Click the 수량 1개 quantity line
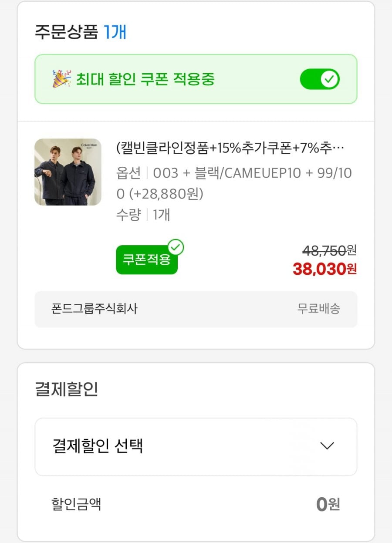This screenshot has width=392, height=543. tap(143, 215)
